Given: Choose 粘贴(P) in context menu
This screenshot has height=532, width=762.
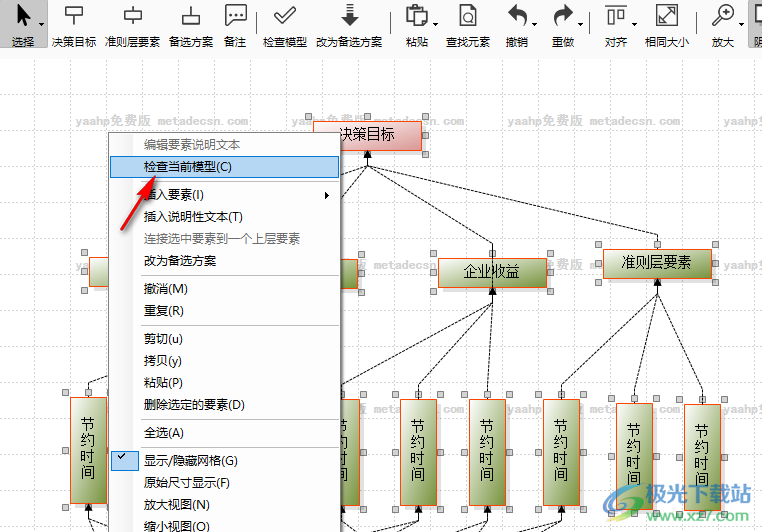Looking at the screenshot, I should (x=224, y=383).
